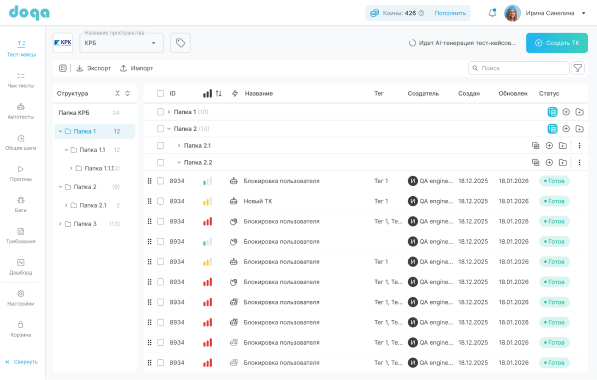Click into the Поиск search field
597x380 pixels.
519,68
